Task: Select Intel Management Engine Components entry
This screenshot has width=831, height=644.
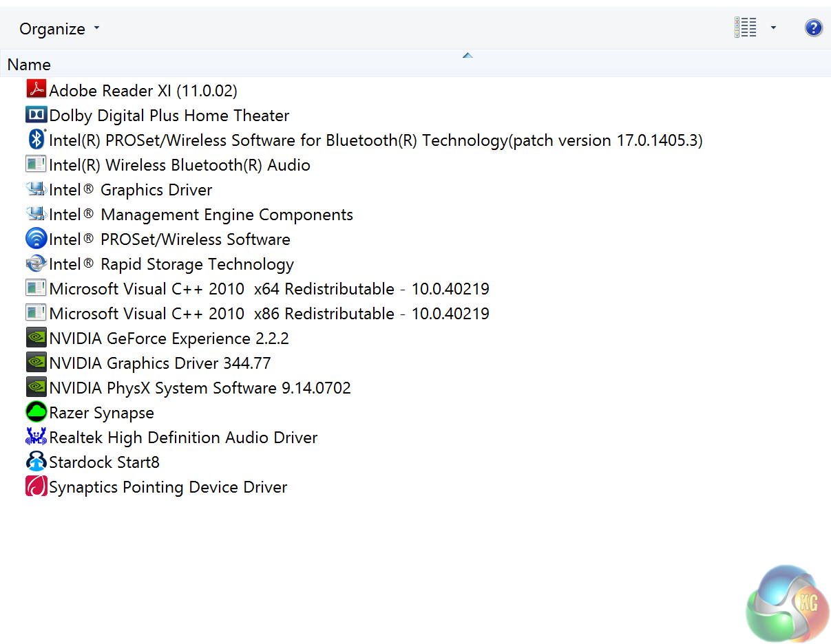Action: tap(201, 215)
